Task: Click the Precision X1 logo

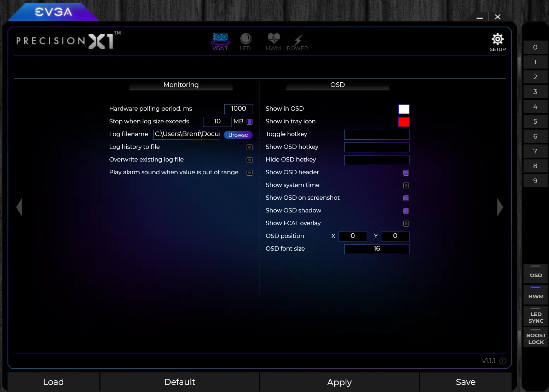Action: [x=69, y=40]
